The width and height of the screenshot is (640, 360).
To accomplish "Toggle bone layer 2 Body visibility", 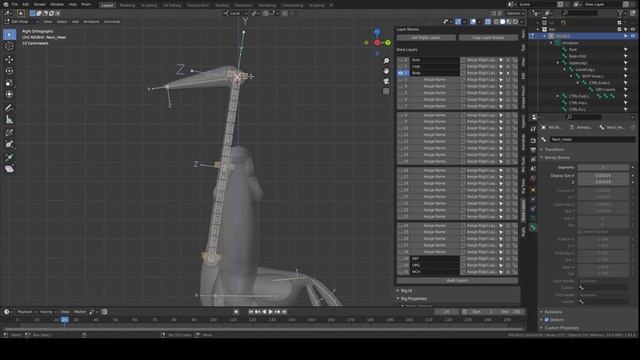I will [402, 73].
